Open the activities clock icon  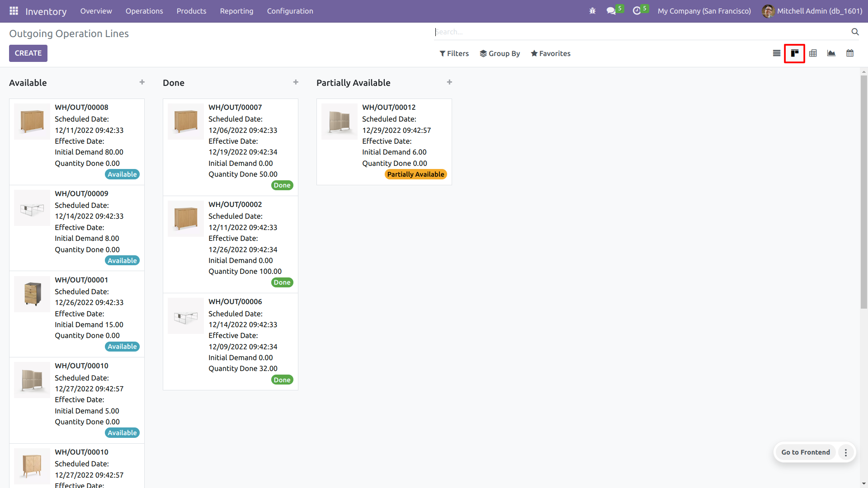[637, 11]
